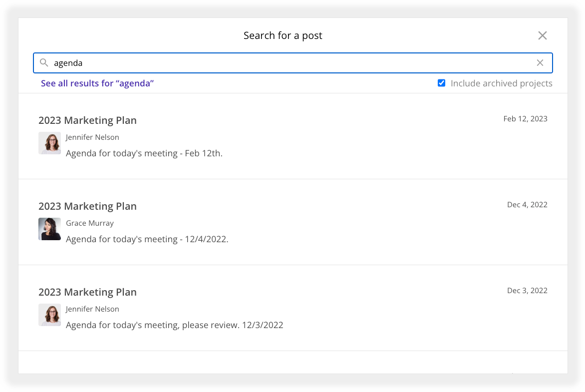Click Grace Murray's avatar photo
Viewport: 585px width, 392px height.
49,229
